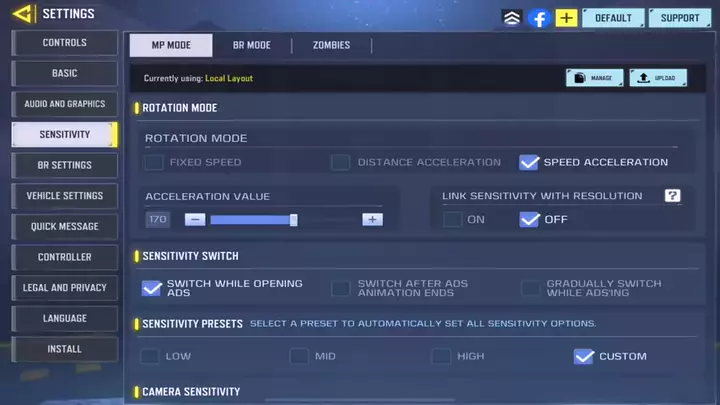Click the yellow back arrow icon
This screenshot has width=720, height=405.
point(23,14)
